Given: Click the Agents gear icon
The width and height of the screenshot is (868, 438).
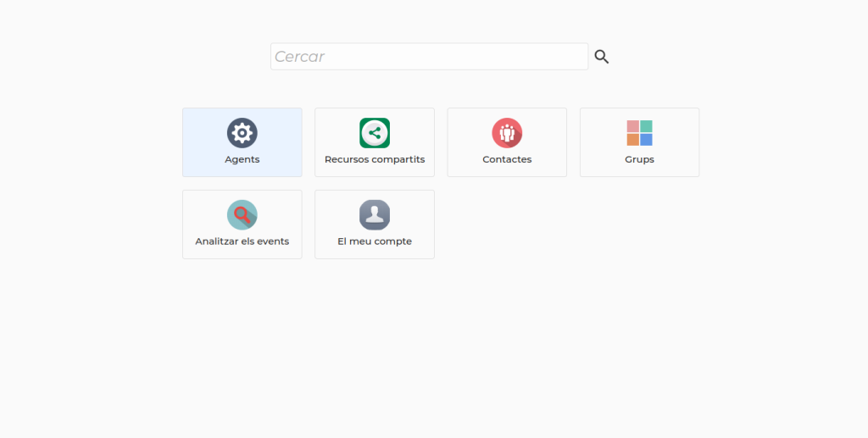Looking at the screenshot, I should click(242, 133).
